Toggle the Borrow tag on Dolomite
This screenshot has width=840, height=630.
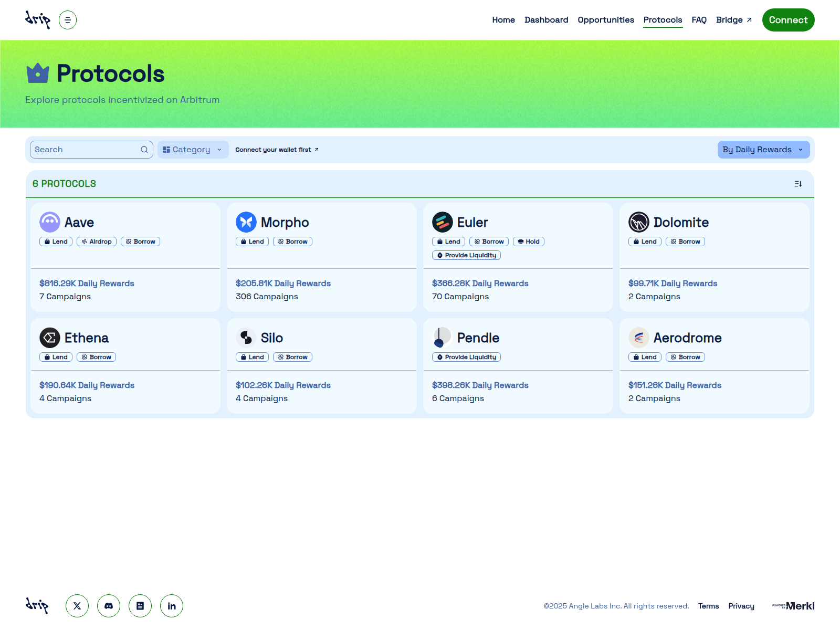click(685, 241)
